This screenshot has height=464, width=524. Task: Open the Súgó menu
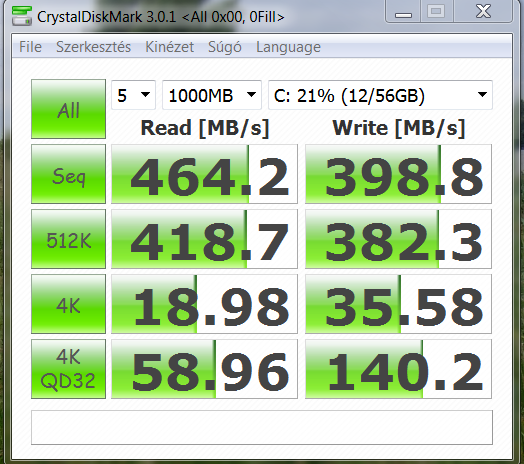tap(225, 47)
